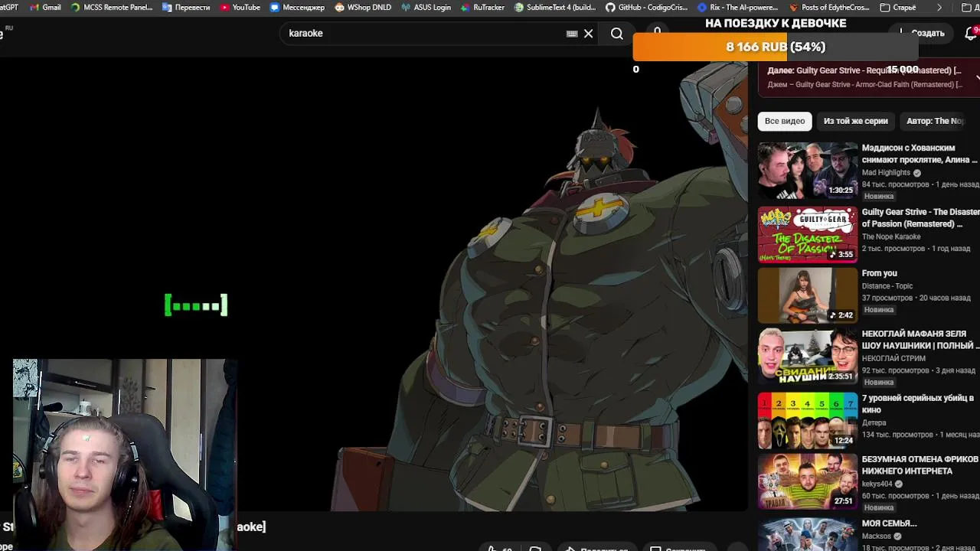This screenshot has width=980, height=551.
Task: Click the 12:24 duration on 7 уровней thumbnail
Action: [843, 441]
